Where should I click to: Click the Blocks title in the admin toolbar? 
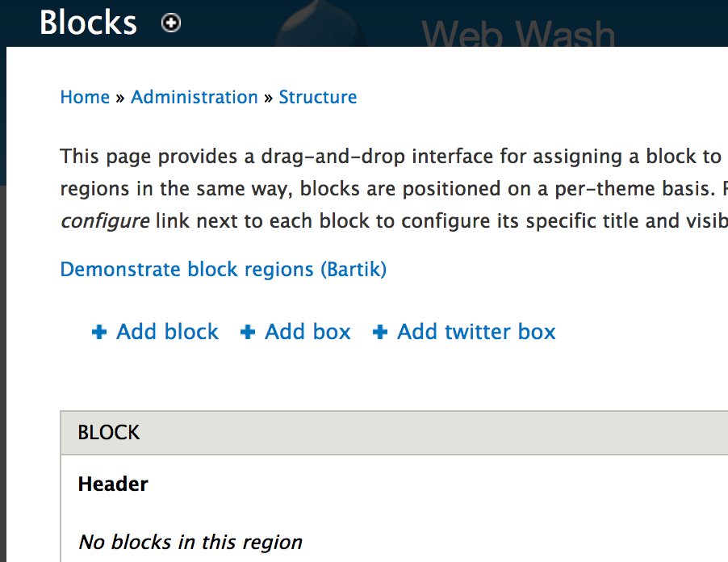point(87,23)
